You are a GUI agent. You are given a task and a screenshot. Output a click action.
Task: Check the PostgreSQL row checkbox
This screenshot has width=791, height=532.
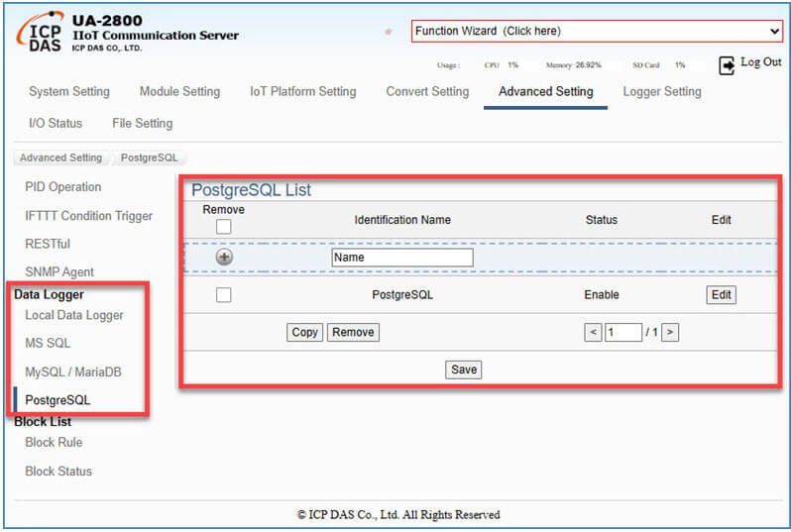coord(223,294)
